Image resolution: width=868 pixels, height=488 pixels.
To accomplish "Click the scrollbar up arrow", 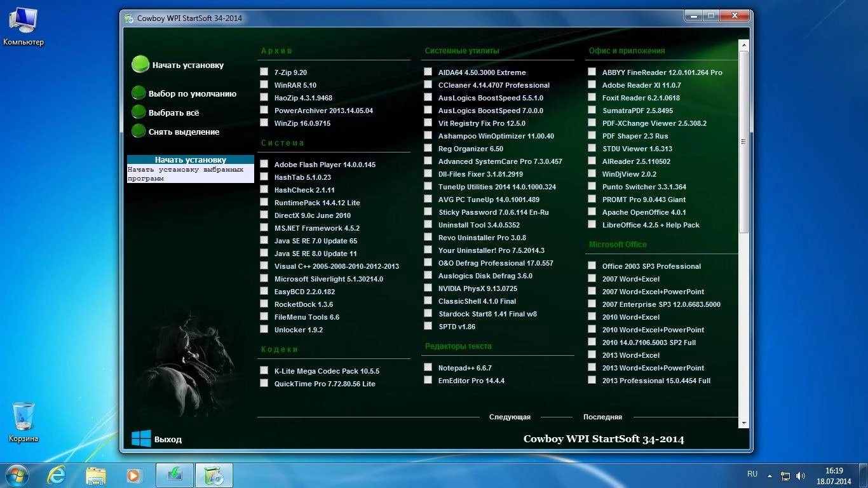I will (x=744, y=44).
